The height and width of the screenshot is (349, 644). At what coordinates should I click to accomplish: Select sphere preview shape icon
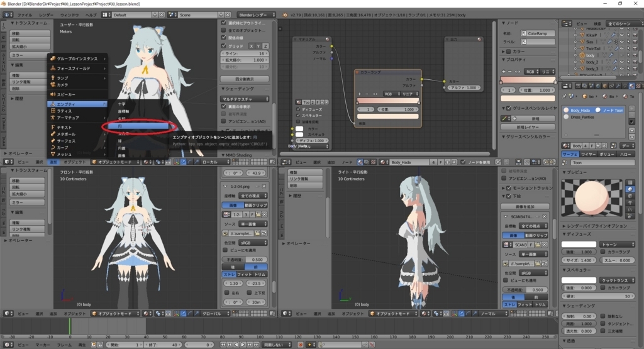tap(630, 189)
